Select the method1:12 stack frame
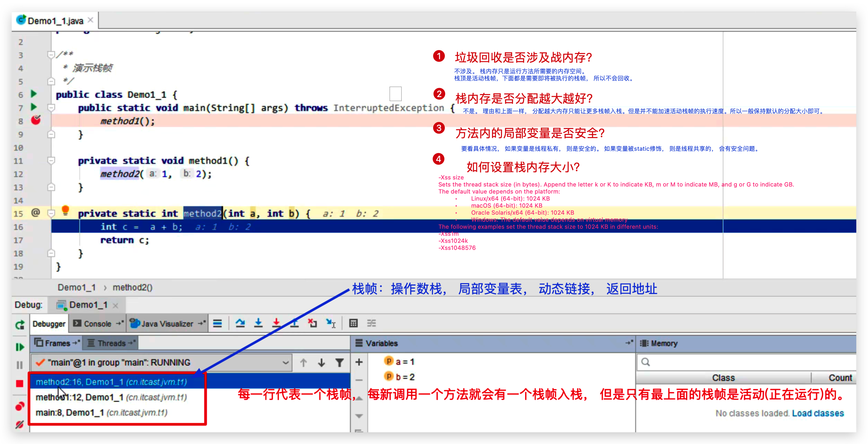This screenshot has height=444, width=868. point(111,397)
